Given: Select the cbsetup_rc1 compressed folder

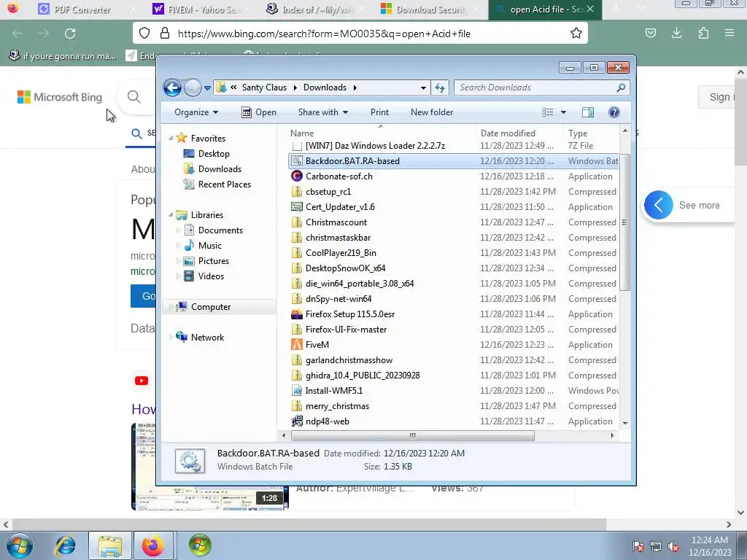Looking at the screenshot, I should click(328, 192).
